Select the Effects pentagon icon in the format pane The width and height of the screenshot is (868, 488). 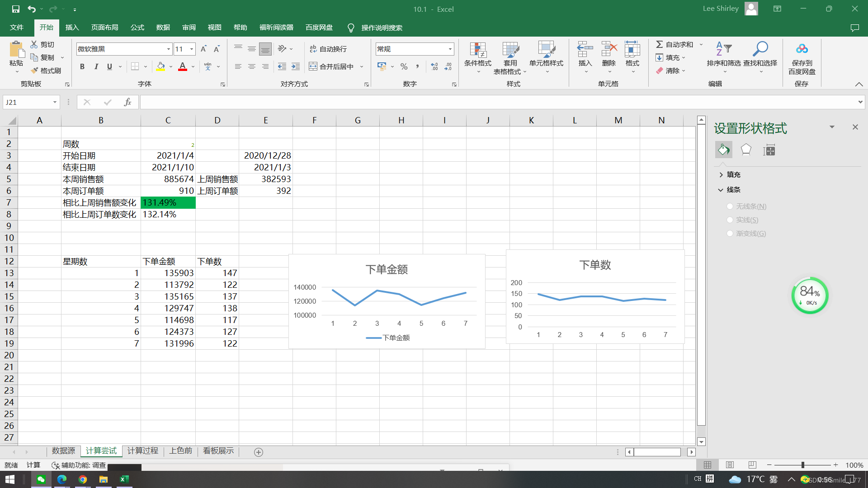click(746, 150)
